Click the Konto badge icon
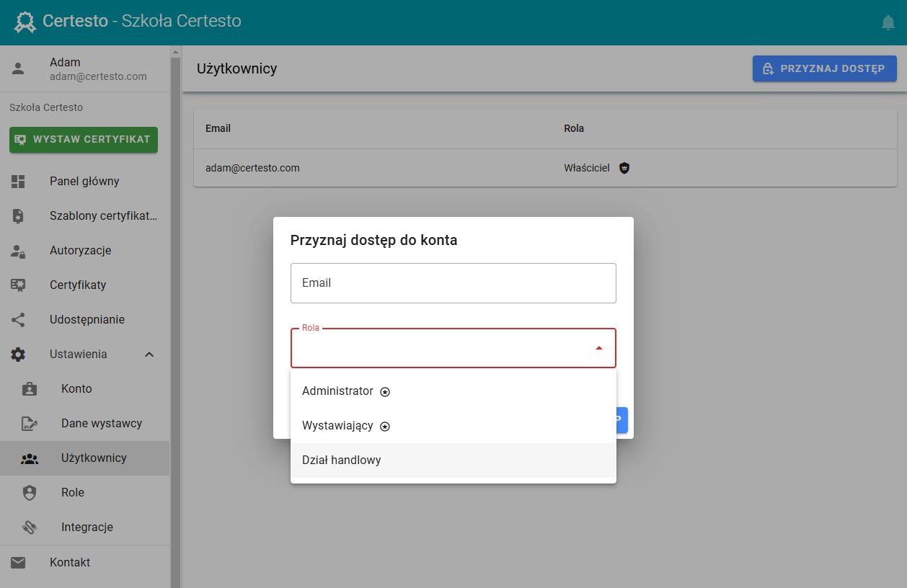This screenshot has height=588, width=907. [30, 389]
